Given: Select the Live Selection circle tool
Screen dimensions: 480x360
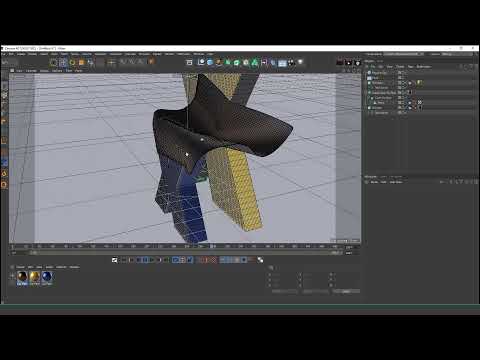Looking at the screenshot, I should coord(53,62).
